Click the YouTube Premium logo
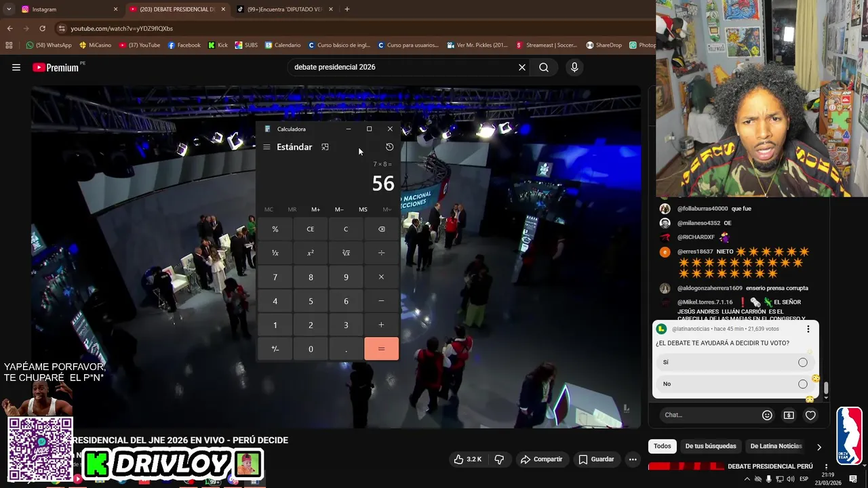Screen dimensions: 868x488 click(56, 67)
